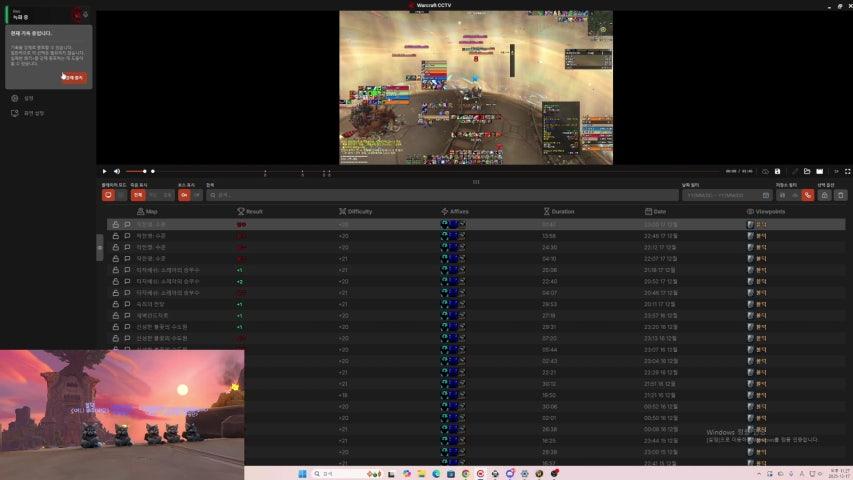This screenshot has width=853, height=480.
Task: Open the 화면 설정 sidebar item
Action: pyautogui.click(x=33, y=113)
